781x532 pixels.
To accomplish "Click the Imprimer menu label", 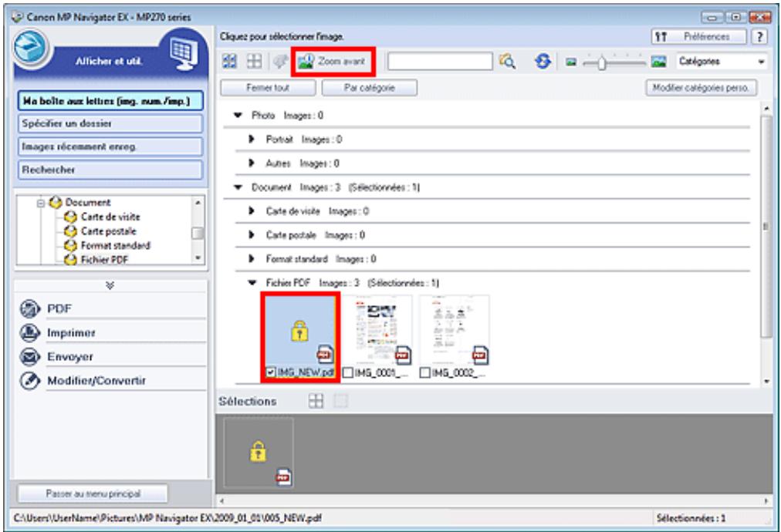I will click(x=71, y=333).
